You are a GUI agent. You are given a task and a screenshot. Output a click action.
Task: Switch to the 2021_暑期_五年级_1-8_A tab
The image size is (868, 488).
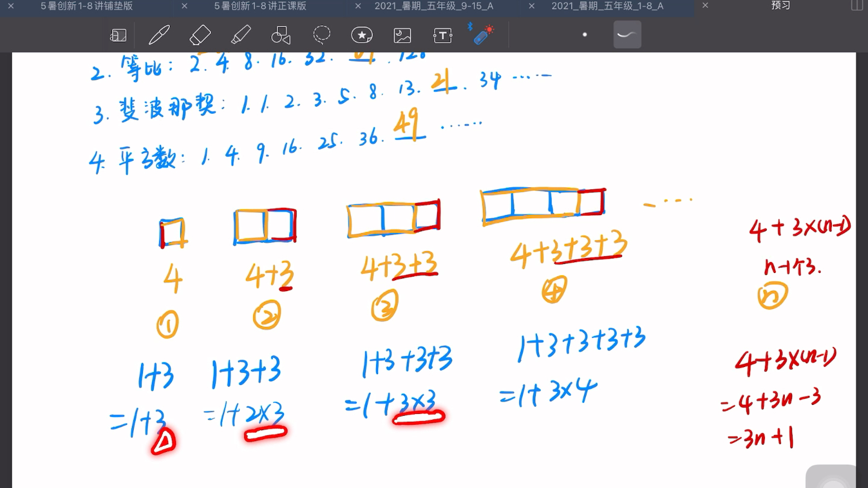point(607,7)
